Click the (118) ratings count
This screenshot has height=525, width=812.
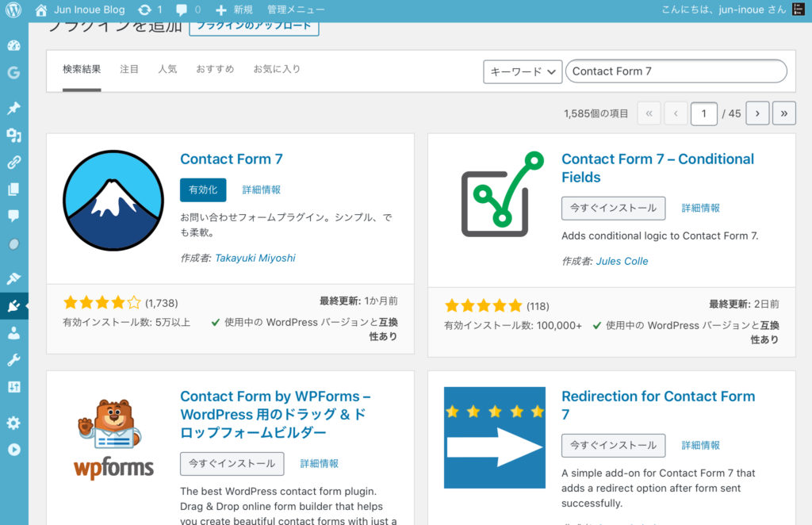tap(538, 306)
